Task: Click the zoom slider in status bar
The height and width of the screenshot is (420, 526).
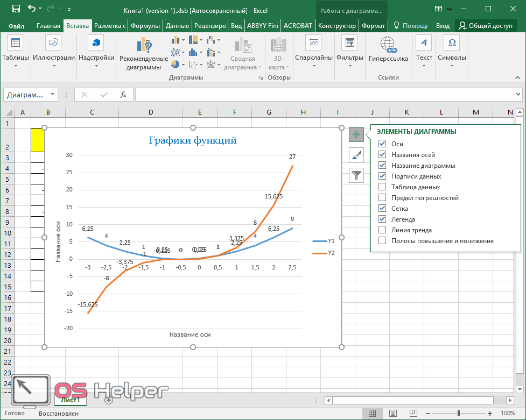Action: [x=459, y=413]
